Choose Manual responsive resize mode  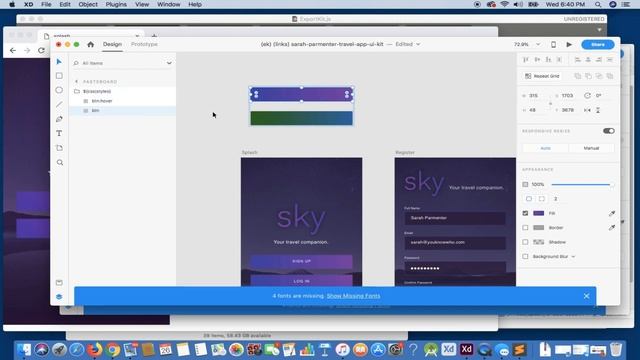[x=591, y=148]
